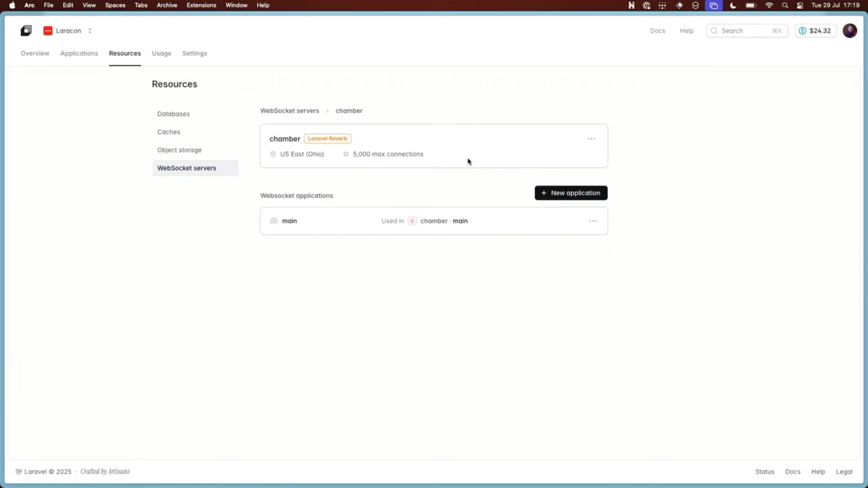Open the Status link in footer
Image resolution: width=868 pixels, height=488 pixels.
click(764, 472)
